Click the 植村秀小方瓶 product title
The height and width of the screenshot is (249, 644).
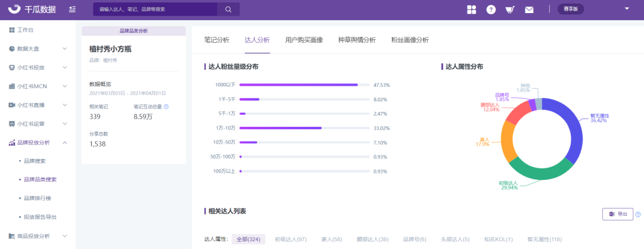[110, 49]
